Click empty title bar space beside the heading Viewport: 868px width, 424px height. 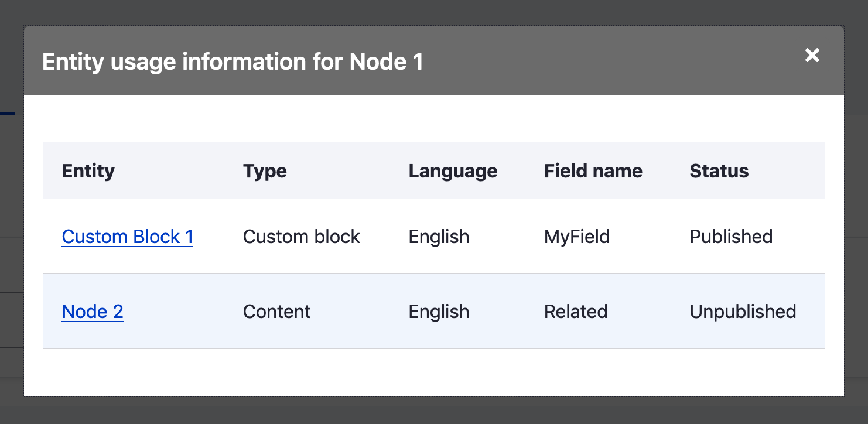[x=609, y=62]
